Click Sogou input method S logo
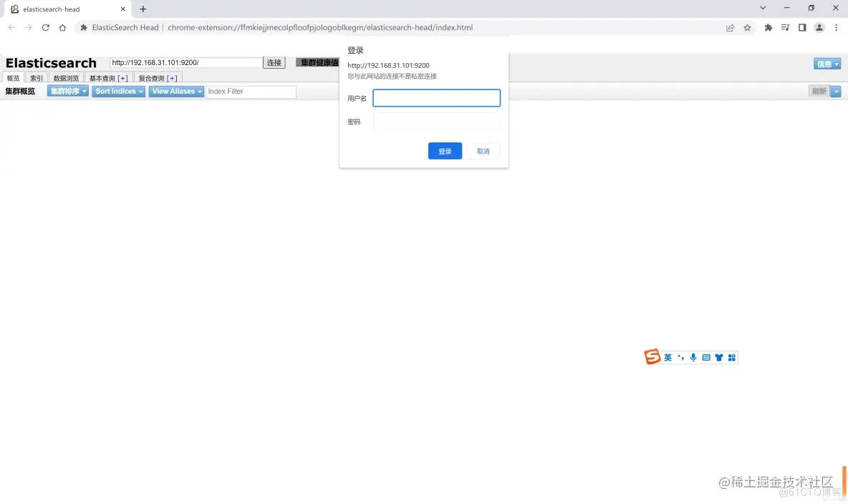Image resolution: width=848 pixels, height=504 pixels. point(652,357)
